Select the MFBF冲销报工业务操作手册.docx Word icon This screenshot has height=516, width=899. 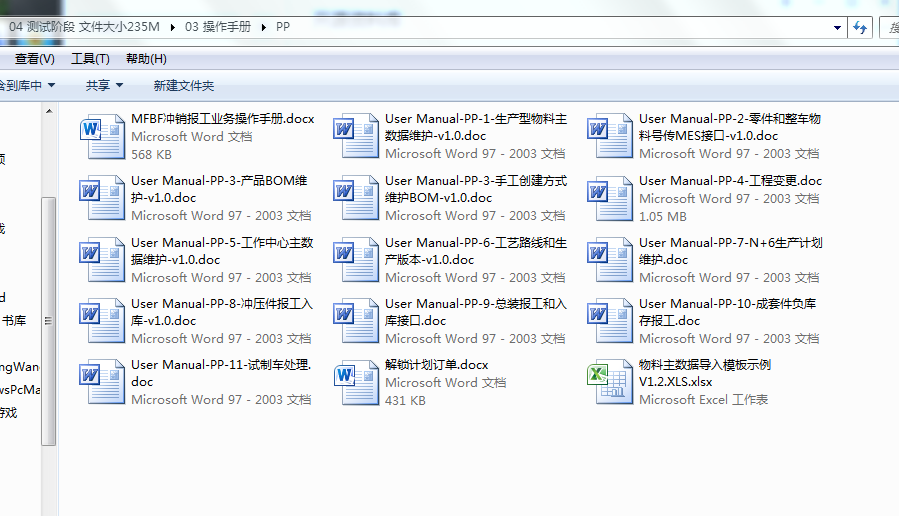pos(101,137)
